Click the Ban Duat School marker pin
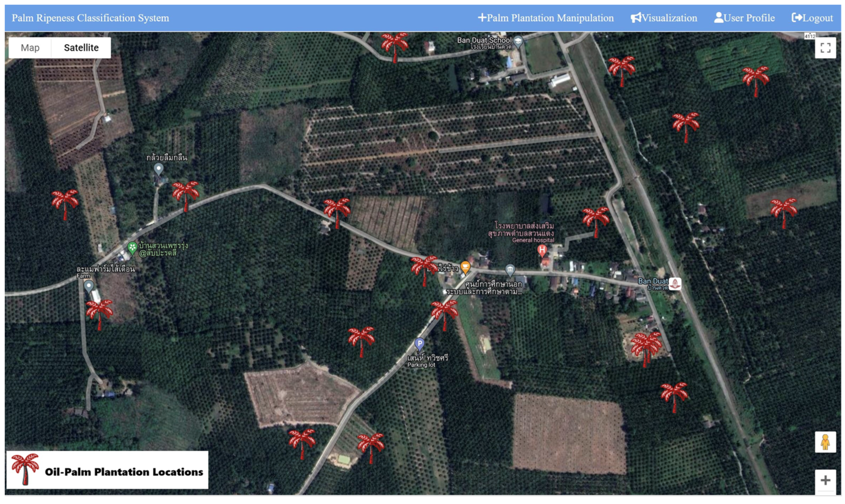845x504 pixels. [518, 42]
